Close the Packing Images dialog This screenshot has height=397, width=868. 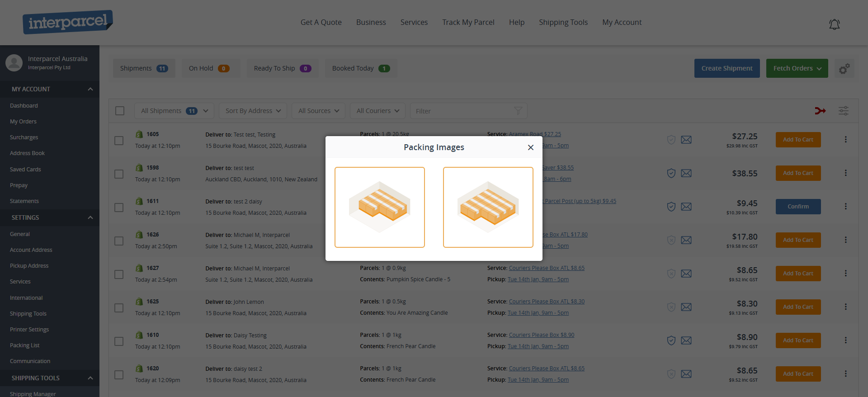pyautogui.click(x=530, y=147)
